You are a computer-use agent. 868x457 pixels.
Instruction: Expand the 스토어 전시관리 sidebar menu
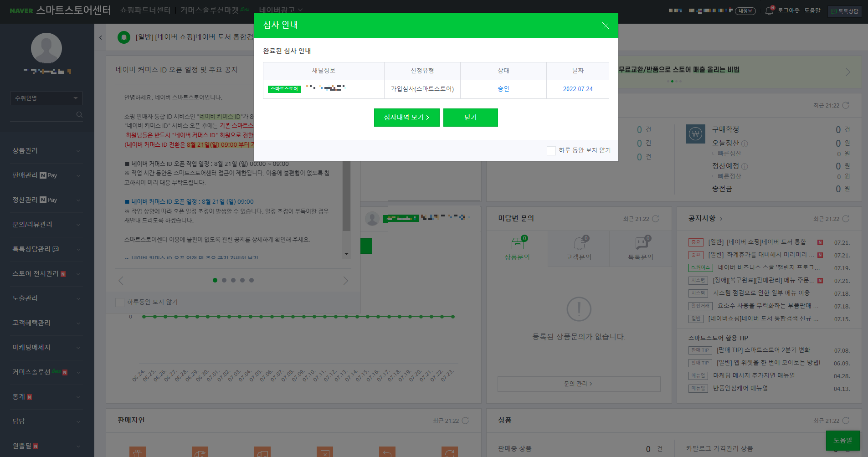(46, 274)
